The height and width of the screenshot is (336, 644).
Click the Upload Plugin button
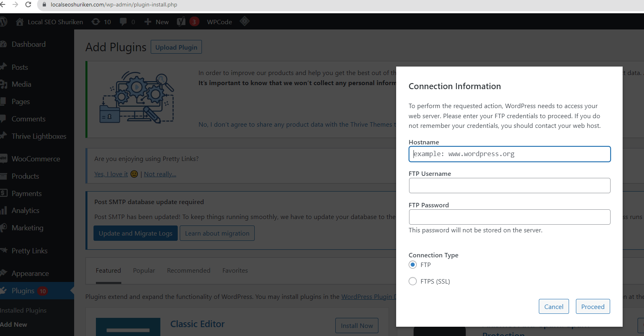click(176, 47)
